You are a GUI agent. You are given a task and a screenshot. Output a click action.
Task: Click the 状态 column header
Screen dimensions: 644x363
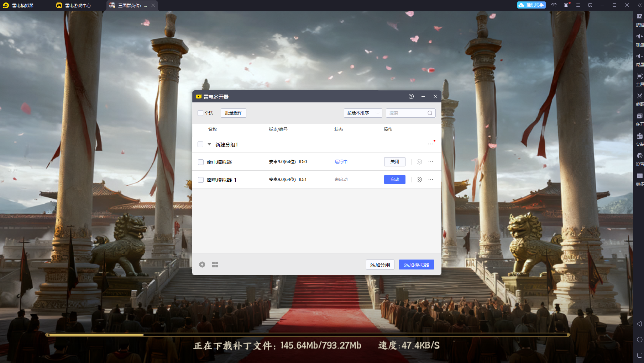point(339,129)
